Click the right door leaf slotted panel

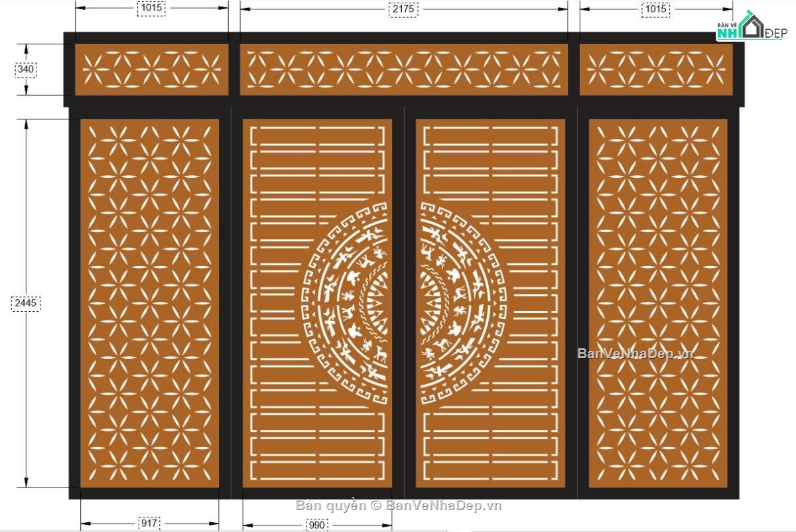click(x=490, y=303)
